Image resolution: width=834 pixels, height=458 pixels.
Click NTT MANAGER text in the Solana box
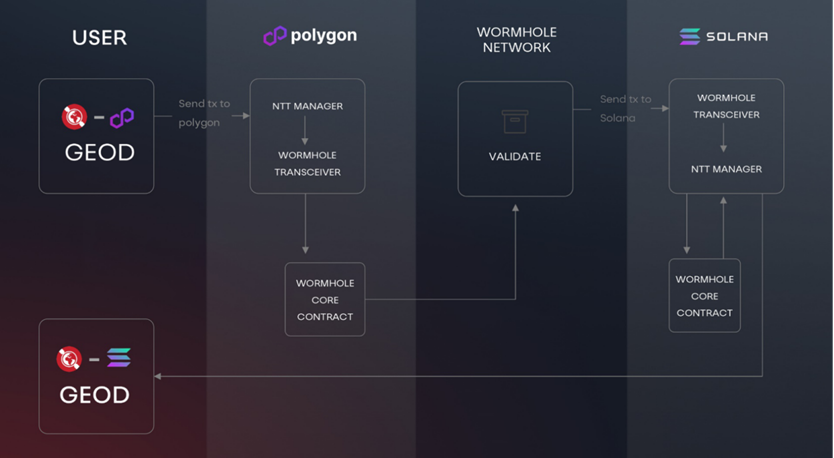726,169
